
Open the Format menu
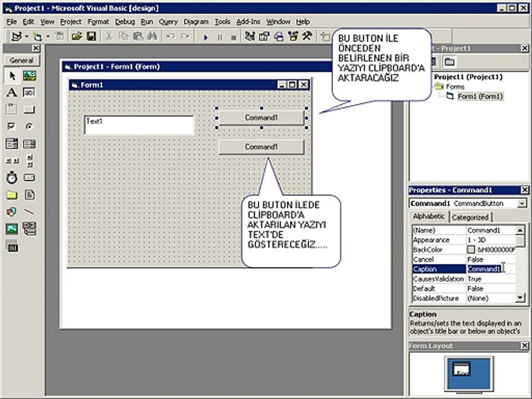(x=99, y=22)
